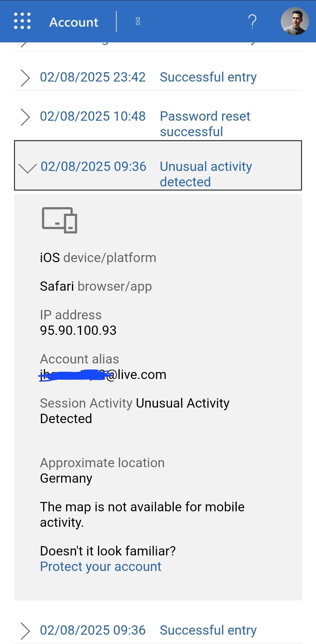Expand the 23:42 Successful entry chevron
The width and height of the screenshot is (316, 644).
(x=25, y=78)
